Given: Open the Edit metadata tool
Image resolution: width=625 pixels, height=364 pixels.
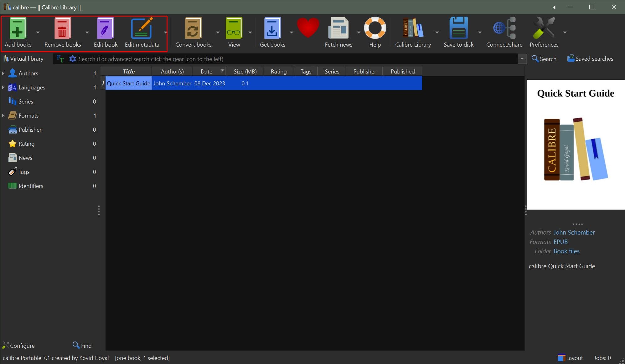Looking at the screenshot, I should pyautogui.click(x=142, y=28).
